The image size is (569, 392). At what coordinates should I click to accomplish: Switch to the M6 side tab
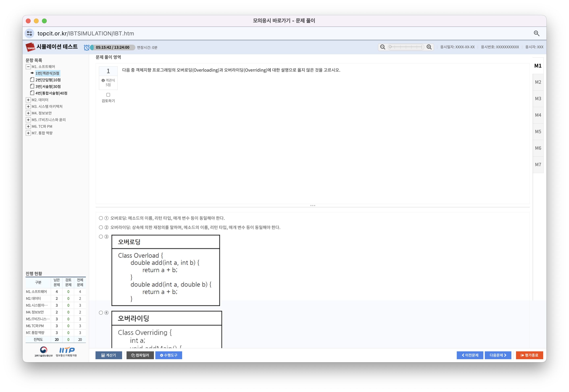click(538, 148)
